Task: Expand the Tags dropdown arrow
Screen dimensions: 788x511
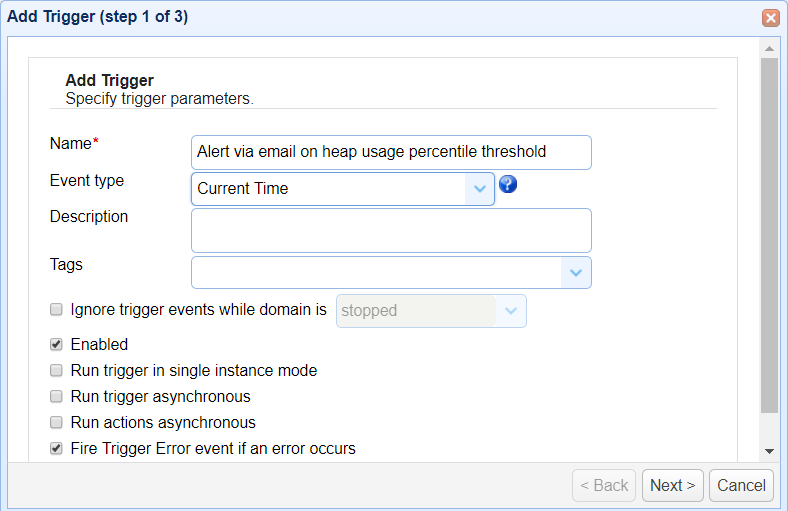Action: tap(576, 272)
